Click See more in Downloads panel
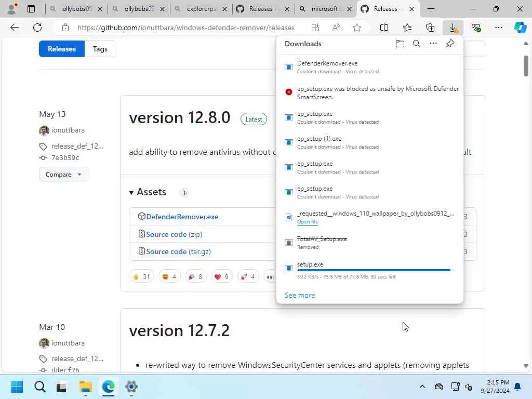This screenshot has height=399, width=532. click(300, 296)
